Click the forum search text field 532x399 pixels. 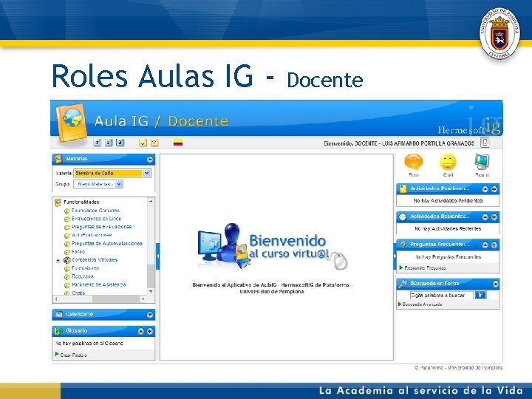[441, 295]
